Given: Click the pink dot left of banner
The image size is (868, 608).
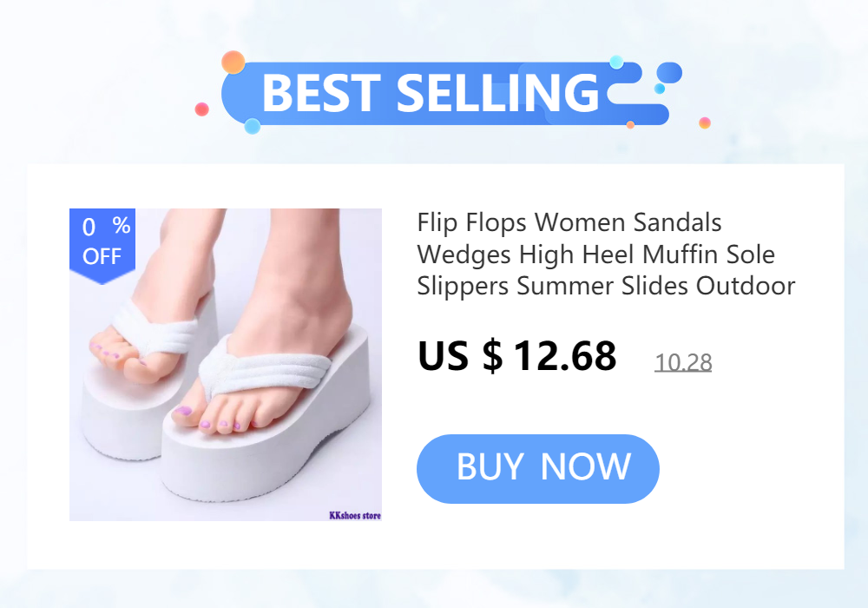Looking at the screenshot, I should 202,109.
